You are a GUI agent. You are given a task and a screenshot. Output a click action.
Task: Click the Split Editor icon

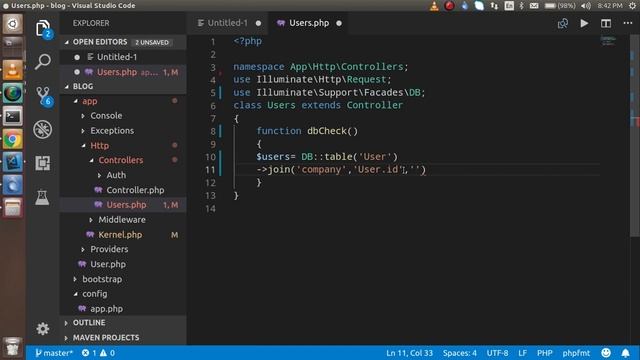[606, 23]
